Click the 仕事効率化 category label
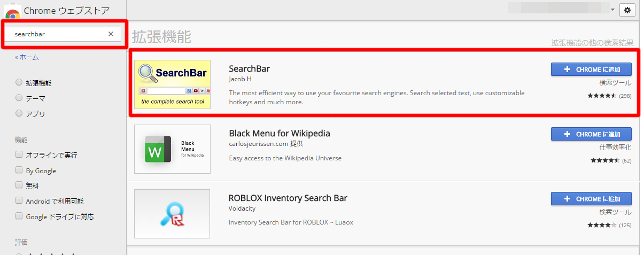This screenshot has width=644, height=255. (x=615, y=148)
